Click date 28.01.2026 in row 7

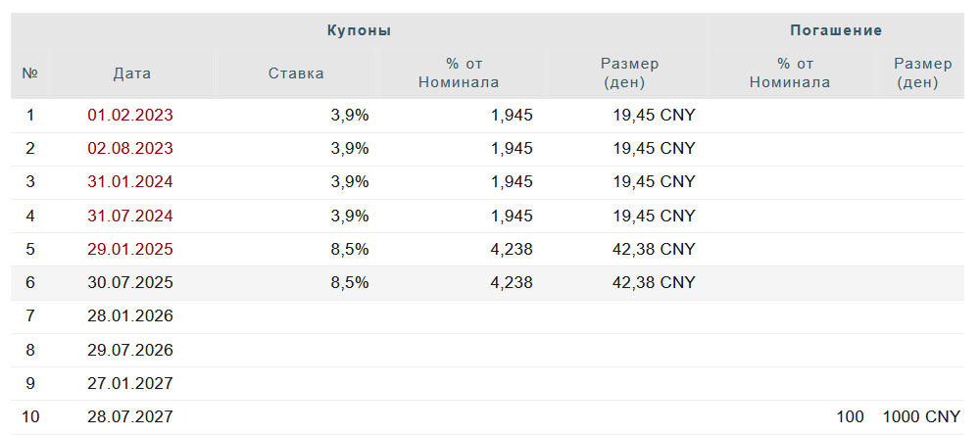click(130, 316)
